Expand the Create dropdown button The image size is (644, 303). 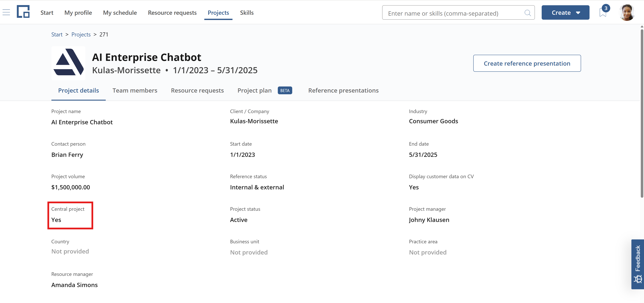click(565, 13)
